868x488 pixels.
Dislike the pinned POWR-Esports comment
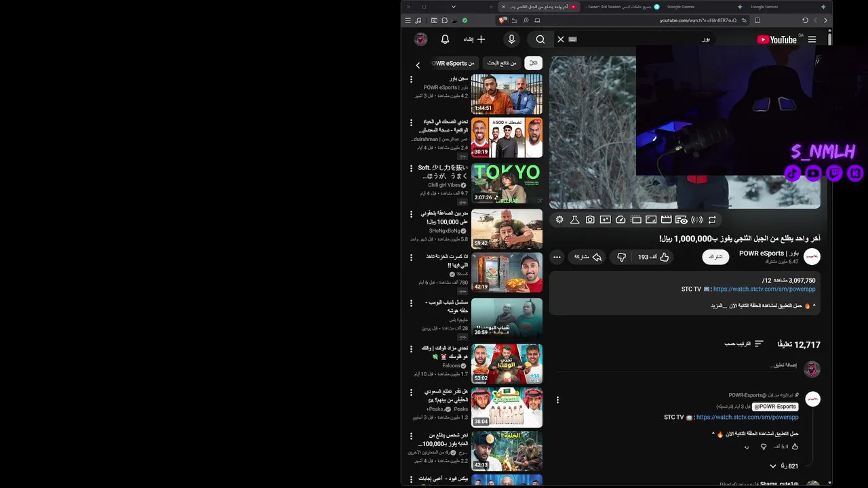[x=764, y=447]
